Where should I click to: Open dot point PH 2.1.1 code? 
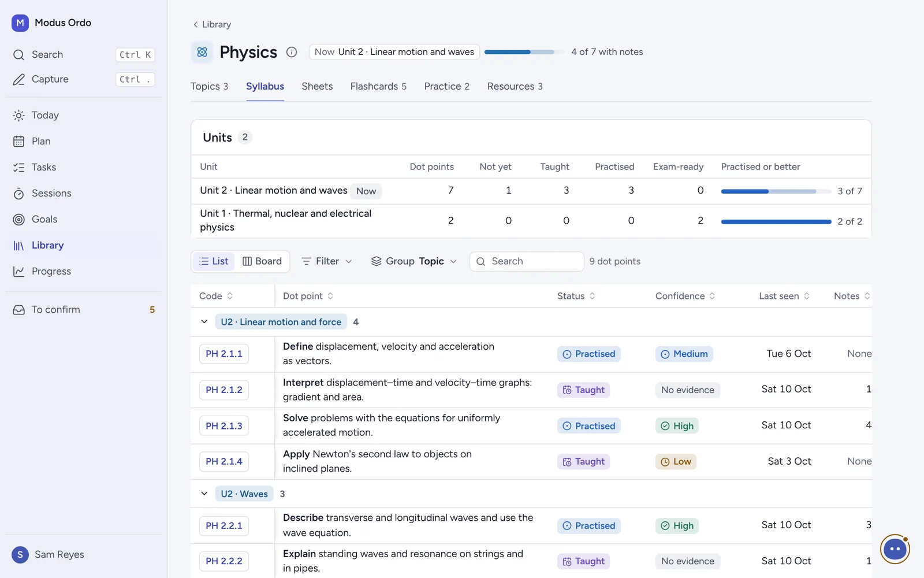tap(224, 354)
